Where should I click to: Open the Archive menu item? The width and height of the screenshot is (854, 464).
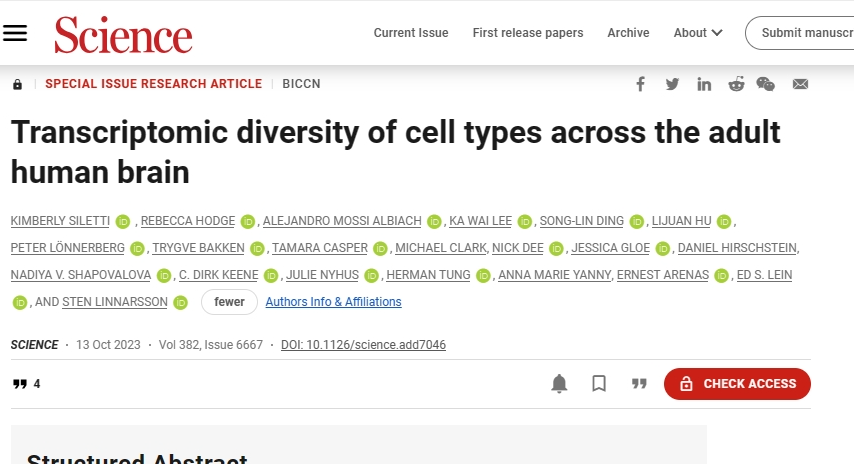point(628,33)
